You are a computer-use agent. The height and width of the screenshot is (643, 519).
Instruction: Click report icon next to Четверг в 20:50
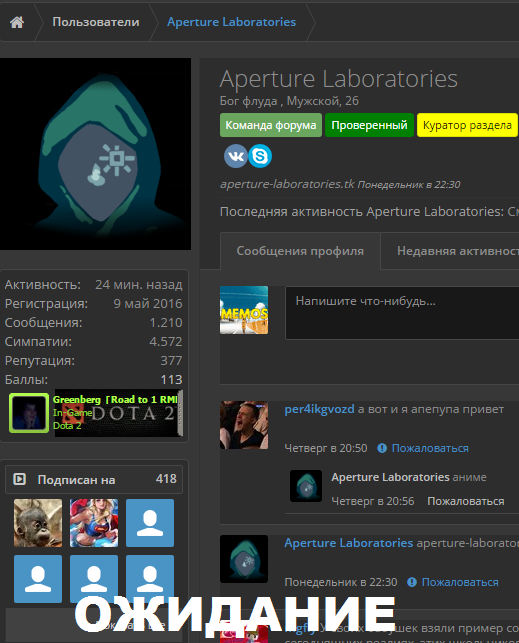[x=382, y=448]
